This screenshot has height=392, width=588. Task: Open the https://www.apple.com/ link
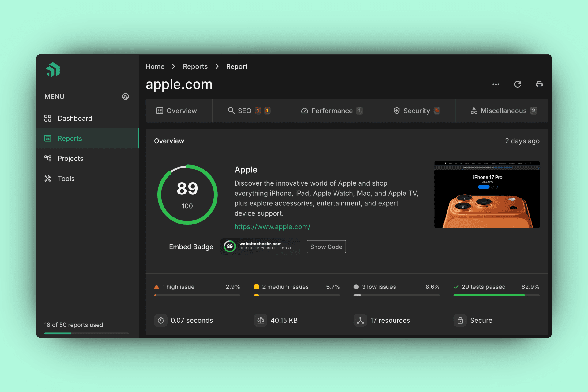pos(272,227)
